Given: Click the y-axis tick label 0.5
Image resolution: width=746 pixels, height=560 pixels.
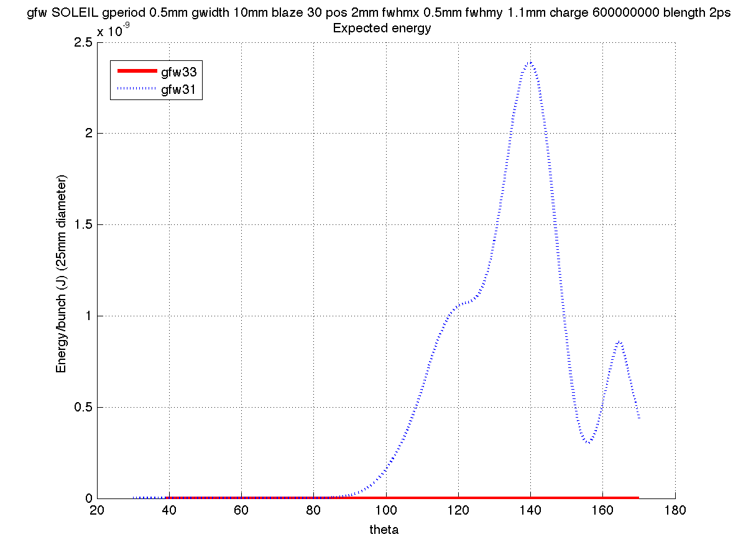Looking at the screenshot, I should [83, 407].
